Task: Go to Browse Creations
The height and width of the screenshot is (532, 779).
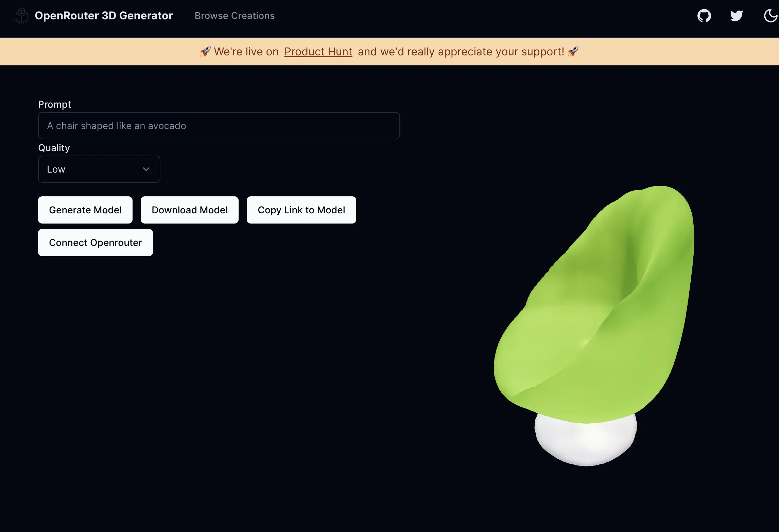Action: click(x=235, y=16)
